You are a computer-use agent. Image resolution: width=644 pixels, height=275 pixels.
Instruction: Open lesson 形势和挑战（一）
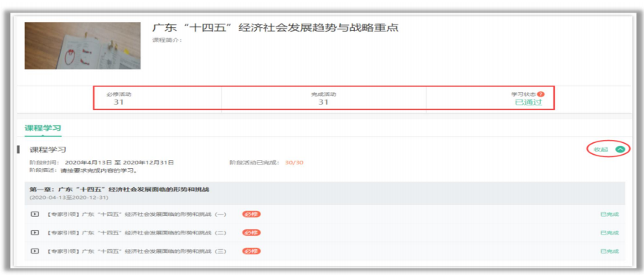pyautogui.click(x=136, y=215)
